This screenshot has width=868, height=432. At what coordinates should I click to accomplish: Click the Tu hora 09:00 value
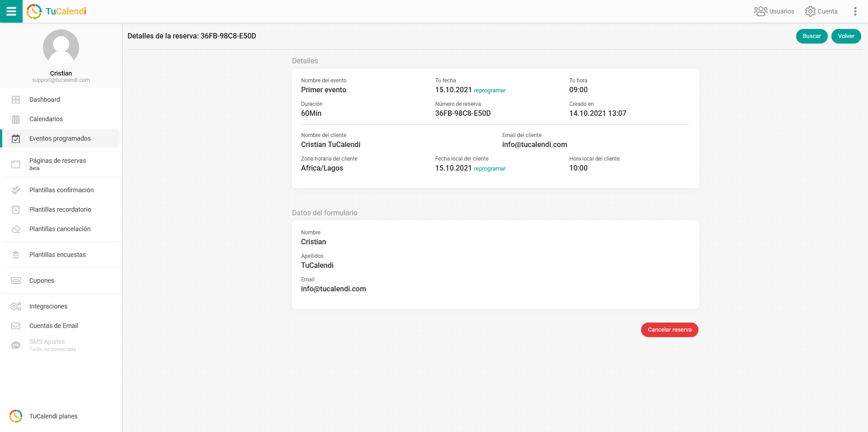[x=578, y=90]
